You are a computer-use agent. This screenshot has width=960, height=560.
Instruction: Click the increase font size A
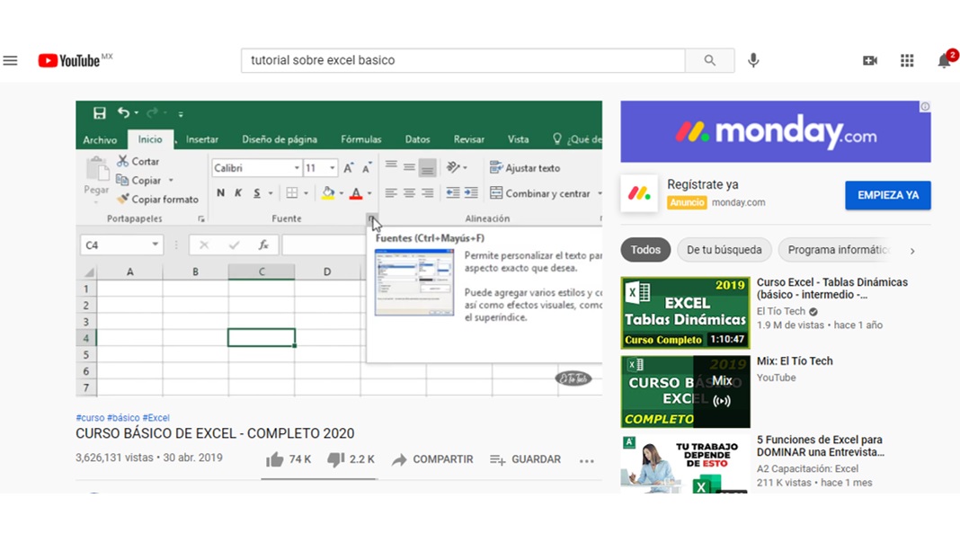(349, 168)
